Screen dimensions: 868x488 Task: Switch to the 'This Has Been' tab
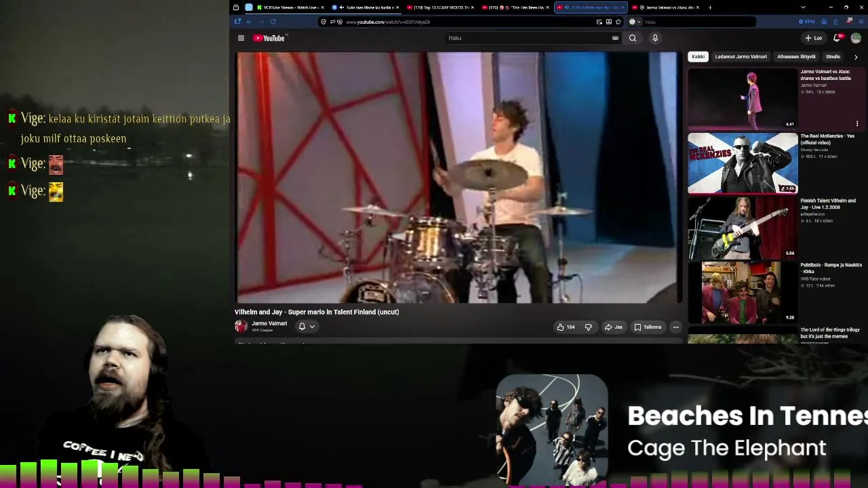click(x=513, y=7)
